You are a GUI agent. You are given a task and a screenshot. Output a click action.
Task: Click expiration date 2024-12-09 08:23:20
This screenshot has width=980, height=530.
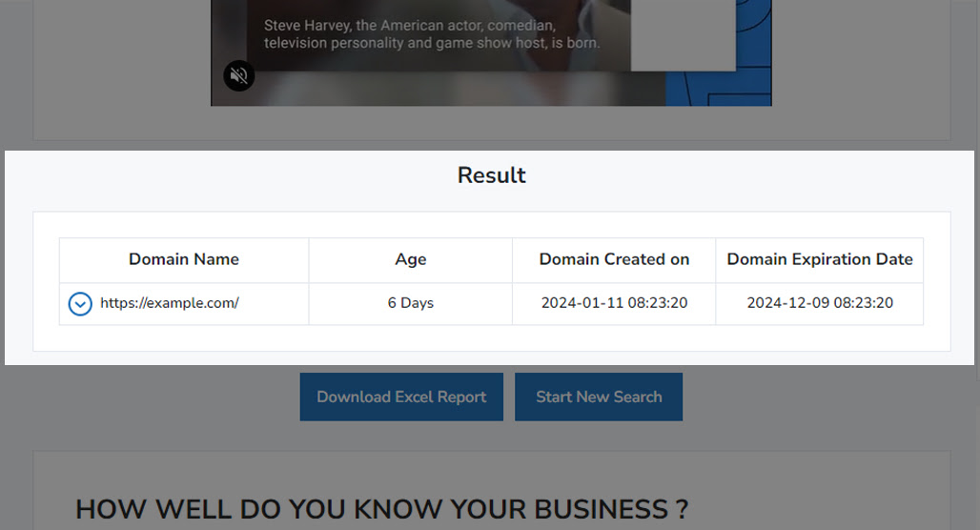[820, 303]
